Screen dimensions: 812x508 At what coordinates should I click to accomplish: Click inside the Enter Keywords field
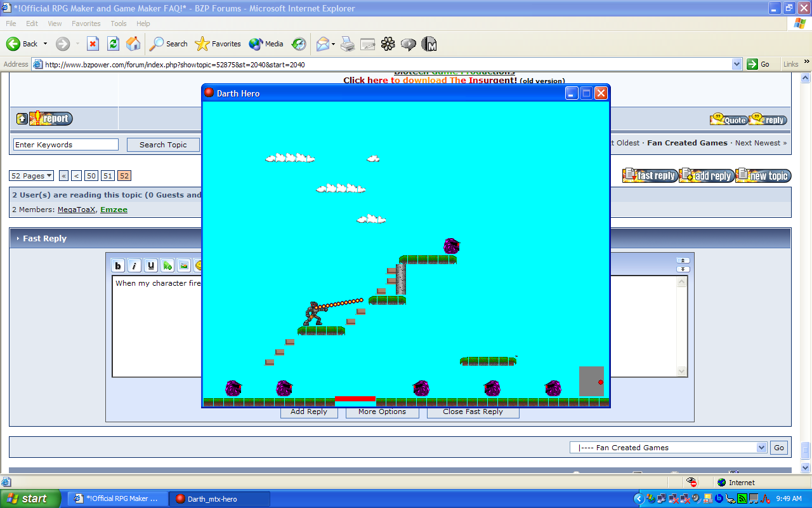click(65, 144)
